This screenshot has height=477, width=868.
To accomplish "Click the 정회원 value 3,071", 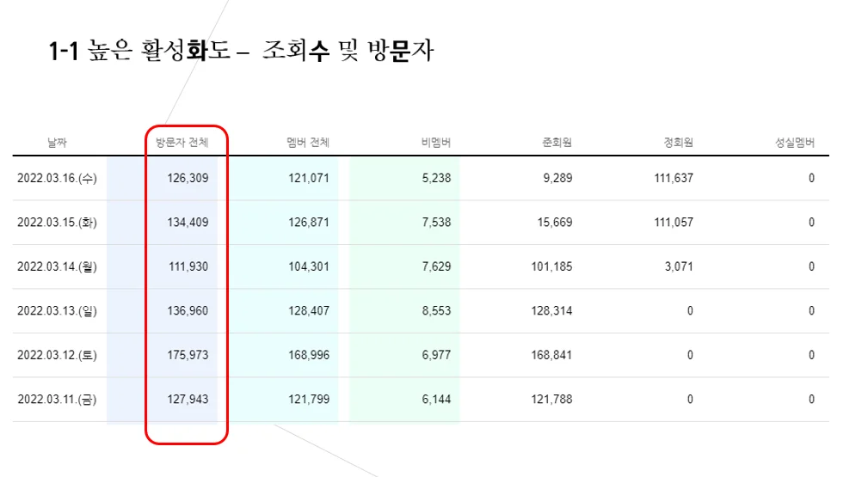I will coord(679,266).
